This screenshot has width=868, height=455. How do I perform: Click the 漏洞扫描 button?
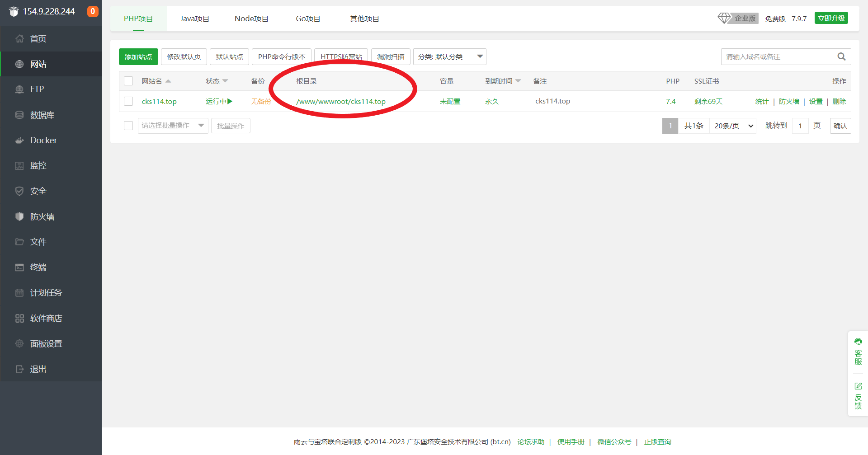coord(391,56)
